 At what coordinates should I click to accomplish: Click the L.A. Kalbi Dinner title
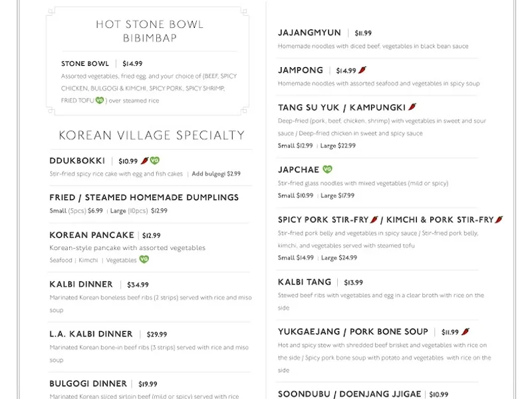[x=91, y=334]
